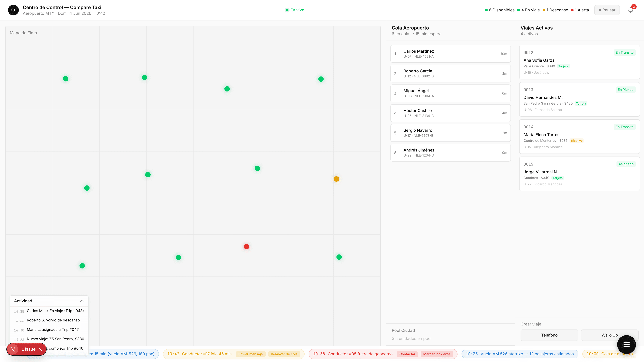Click Remover de cola action
Viewport: 644px width, 362px height.
pos(284,354)
